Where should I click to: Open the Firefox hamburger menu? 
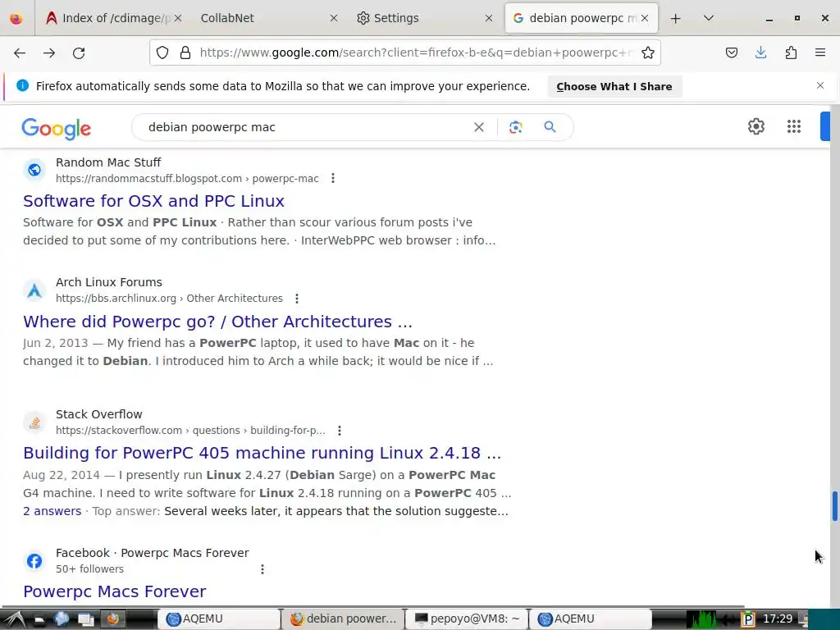(x=820, y=52)
